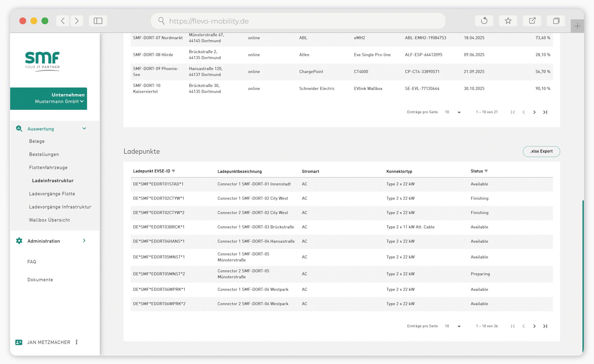The height and width of the screenshot is (364, 594).
Task: Click the Auswertung analytics icon in sidebar
Action: [x=19, y=129]
